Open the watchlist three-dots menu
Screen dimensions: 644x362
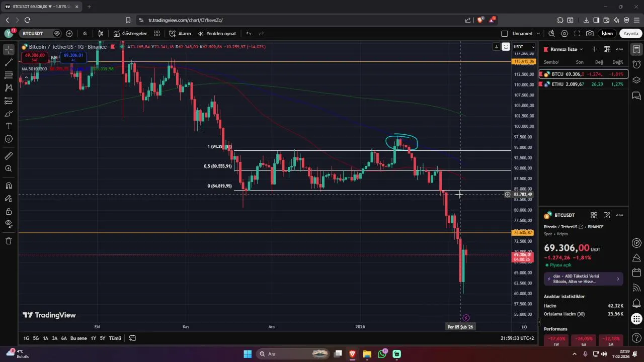[620, 49]
